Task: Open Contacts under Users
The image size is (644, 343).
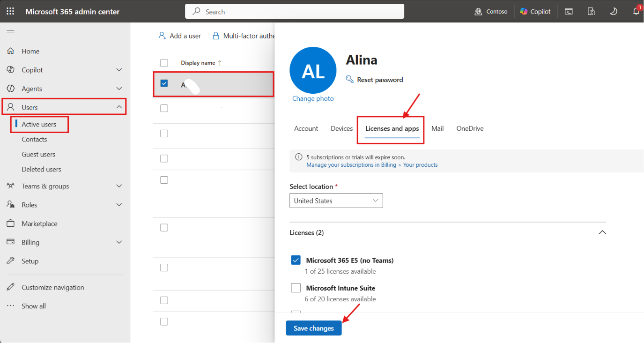Action: pyautogui.click(x=34, y=139)
